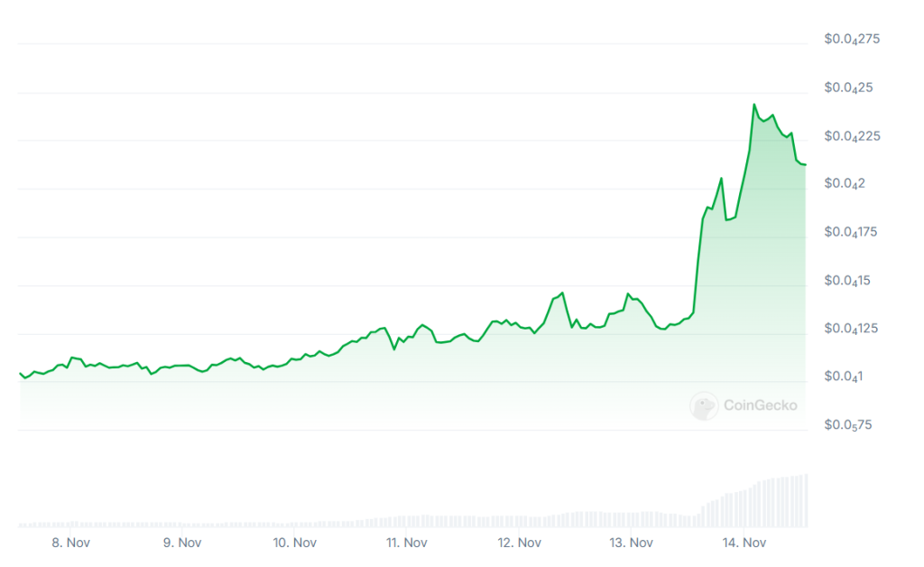924x567 pixels.
Task: Click the second price label from top
Action: 848,88
